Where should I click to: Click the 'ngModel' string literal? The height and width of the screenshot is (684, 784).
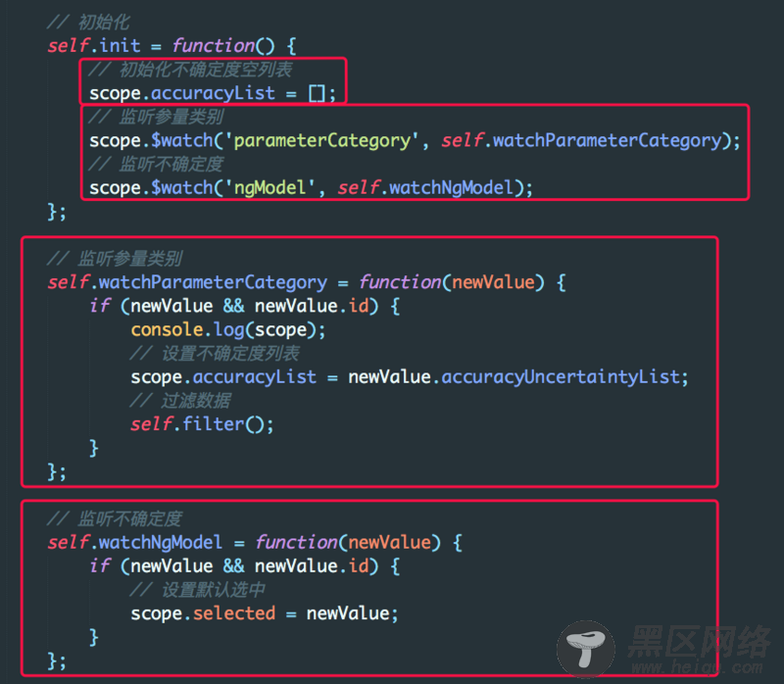click(270, 188)
